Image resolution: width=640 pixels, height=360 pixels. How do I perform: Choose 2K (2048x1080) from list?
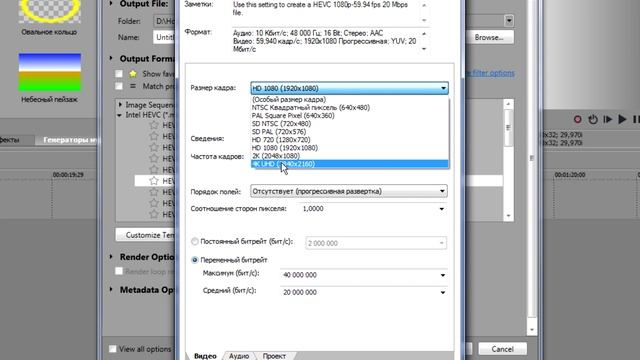(x=350, y=156)
